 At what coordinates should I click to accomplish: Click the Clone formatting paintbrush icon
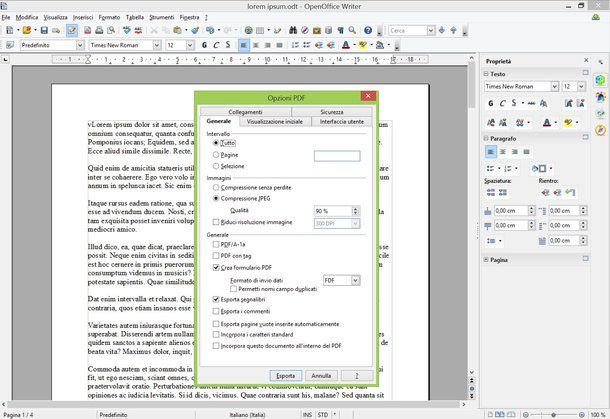(195, 30)
